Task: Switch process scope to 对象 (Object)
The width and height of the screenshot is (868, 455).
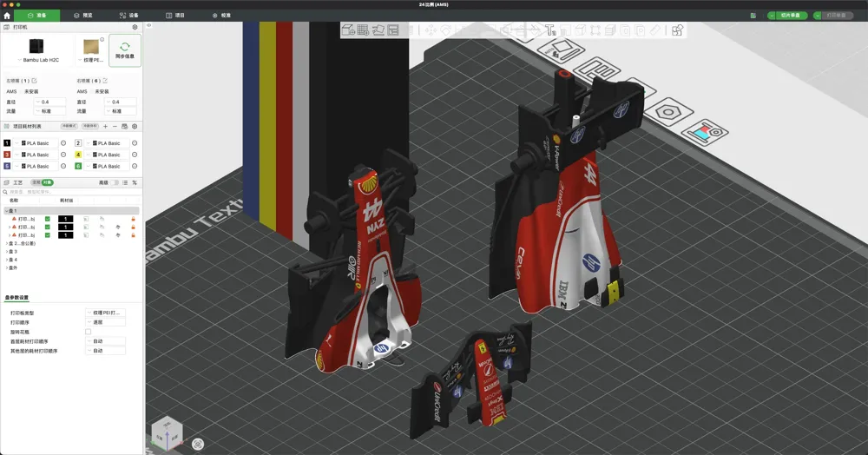Action: tap(47, 182)
